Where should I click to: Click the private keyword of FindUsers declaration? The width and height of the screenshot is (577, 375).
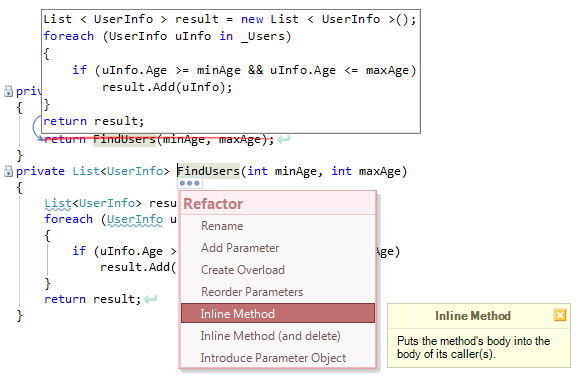click(x=40, y=171)
